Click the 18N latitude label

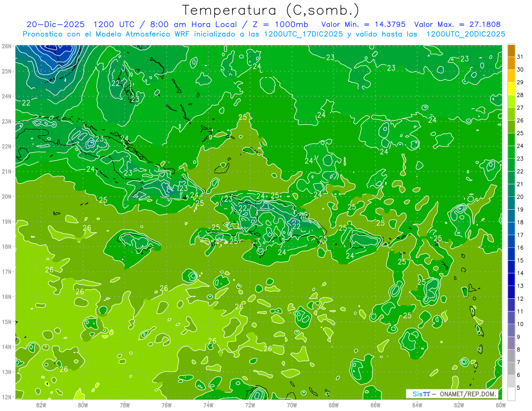(x=6, y=247)
